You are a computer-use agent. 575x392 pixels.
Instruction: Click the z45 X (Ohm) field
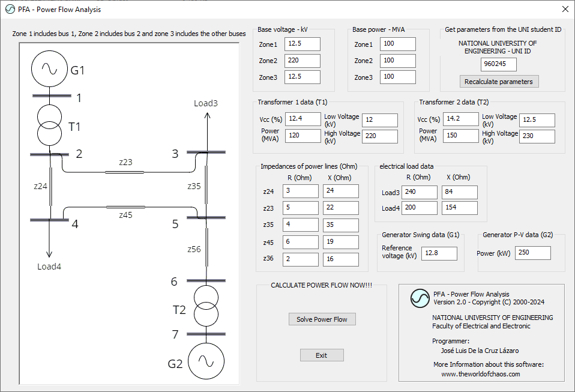pyautogui.click(x=341, y=242)
